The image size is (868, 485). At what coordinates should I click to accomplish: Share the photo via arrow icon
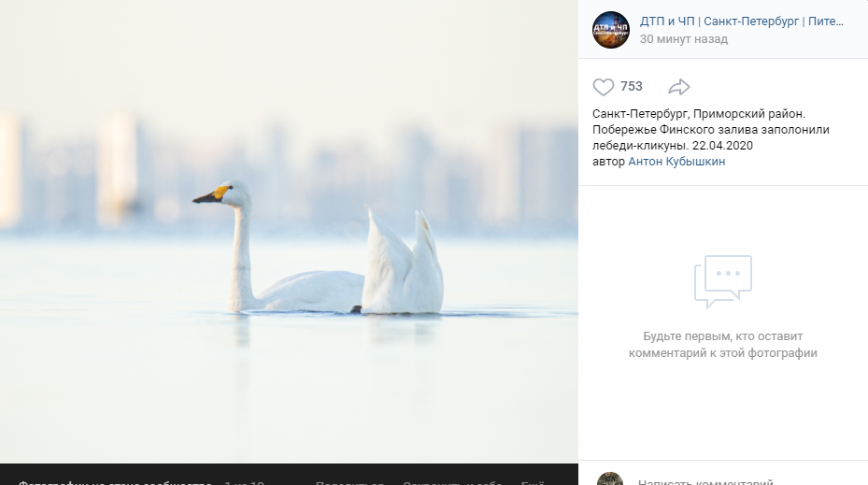click(x=678, y=87)
